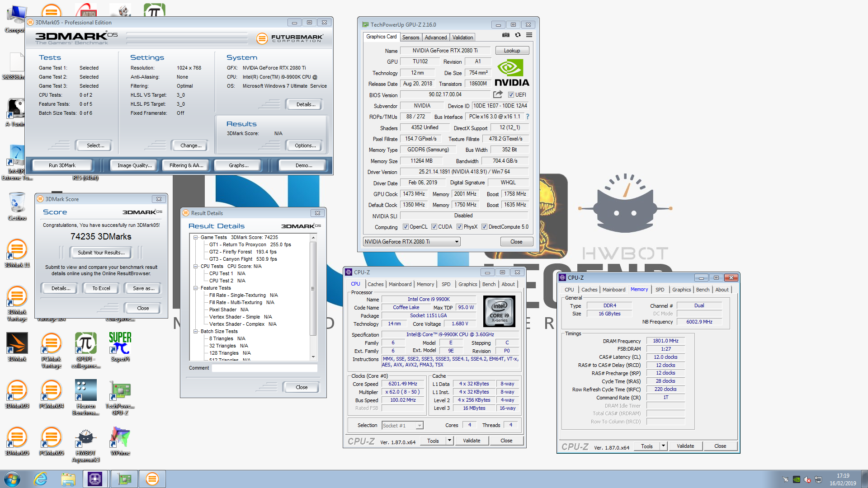Click the BIOS version share/export icon

coord(498,94)
